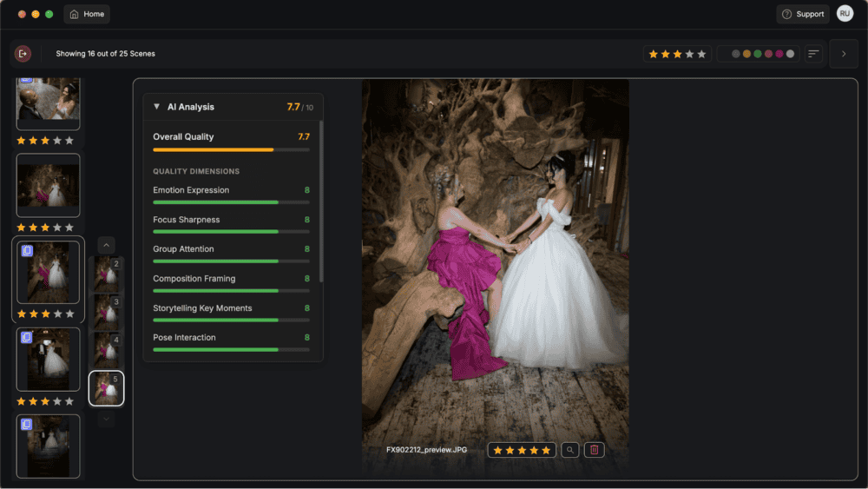Click the gray color label swatch
868x489 pixels.
(x=790, y=54)
